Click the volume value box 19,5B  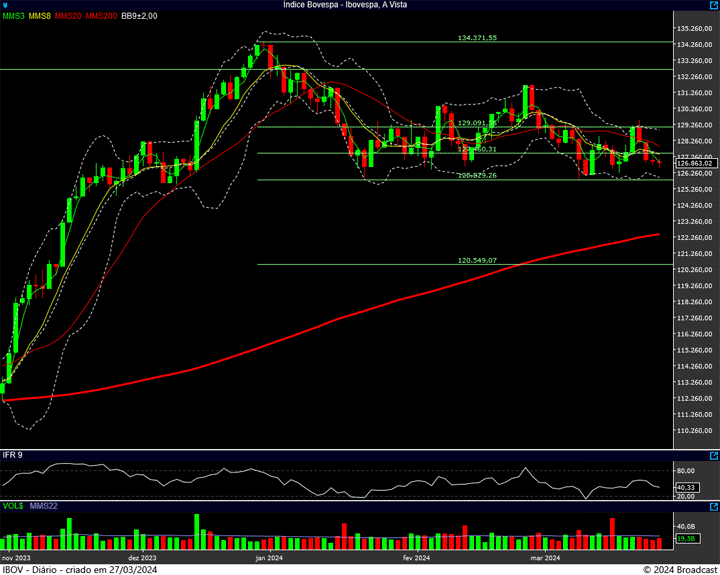click(x=686, y=539)
